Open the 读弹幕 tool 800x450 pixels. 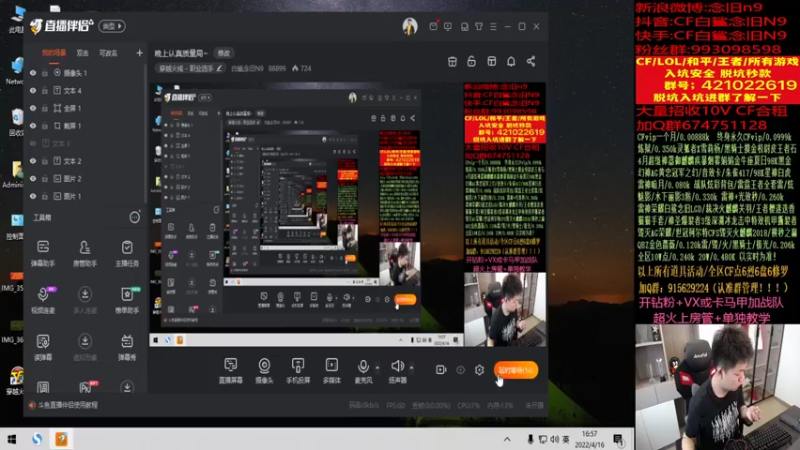pyautogui.click(x=43, y=347)
